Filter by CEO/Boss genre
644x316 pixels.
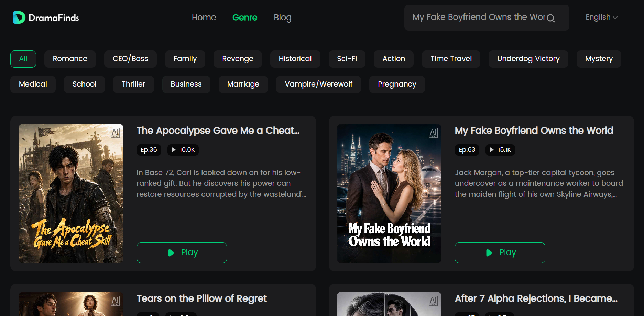tap(130, 59)
